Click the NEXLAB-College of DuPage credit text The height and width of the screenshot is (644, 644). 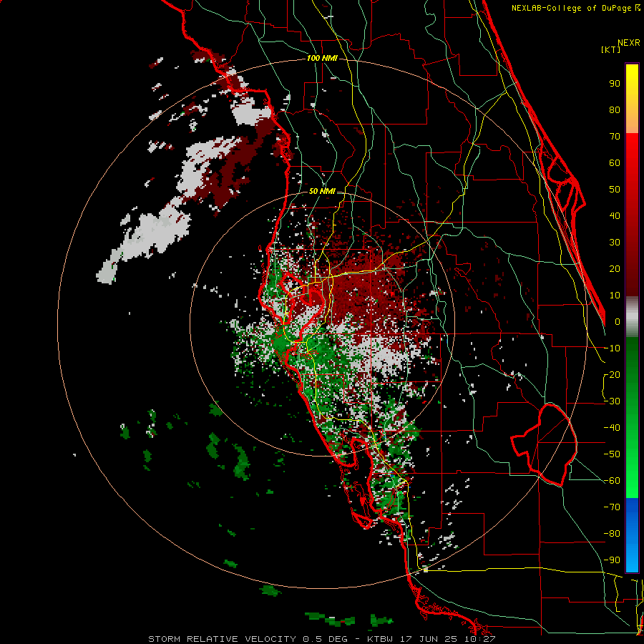(x=575, y=8)
